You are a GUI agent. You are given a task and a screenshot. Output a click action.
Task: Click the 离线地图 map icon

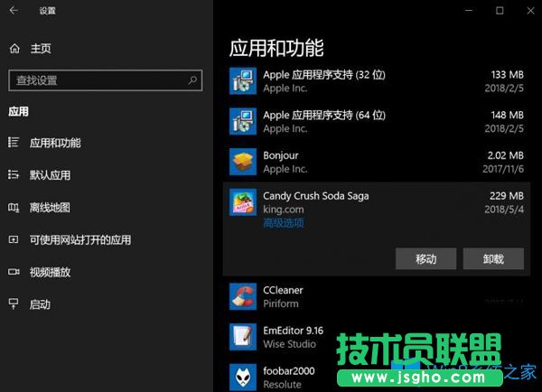pos(14,208)
